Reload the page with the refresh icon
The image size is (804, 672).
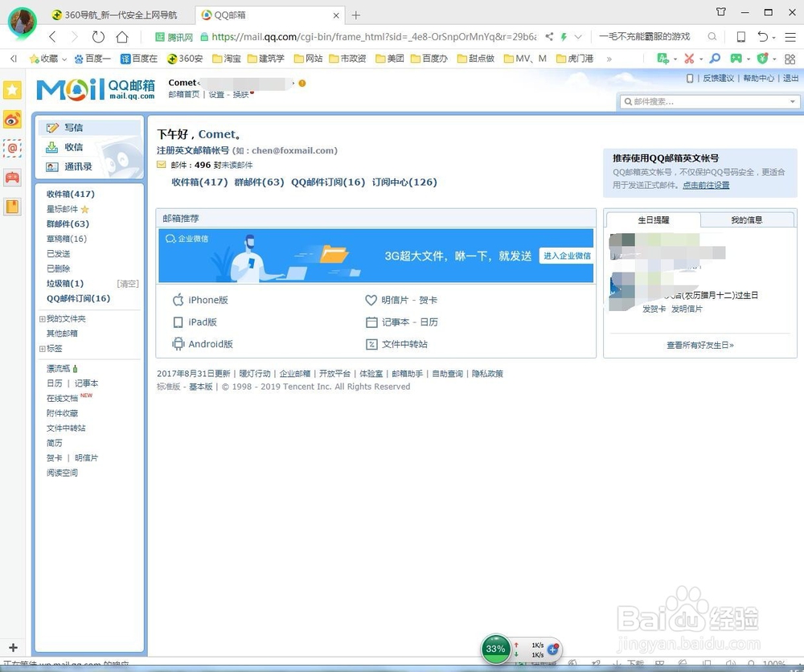98,37
